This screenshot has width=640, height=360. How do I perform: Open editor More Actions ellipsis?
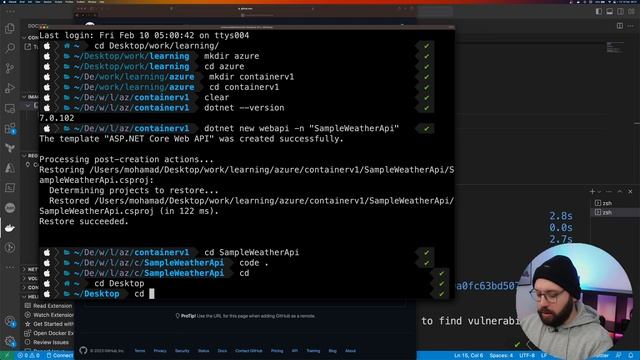click(631, 26)
